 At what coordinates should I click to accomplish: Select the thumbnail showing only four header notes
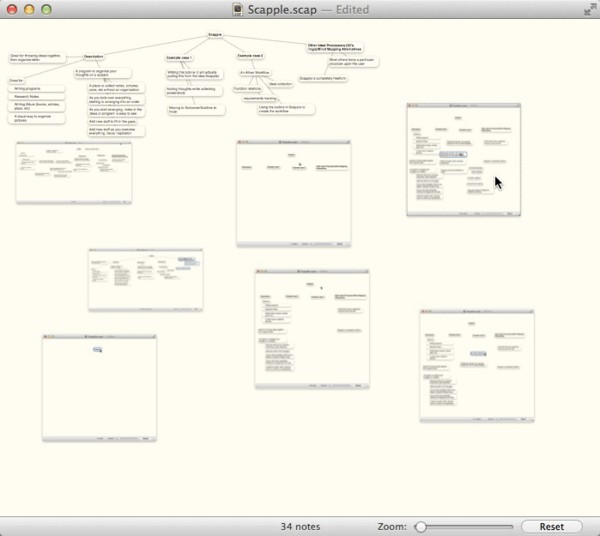(x=293, y=194)
